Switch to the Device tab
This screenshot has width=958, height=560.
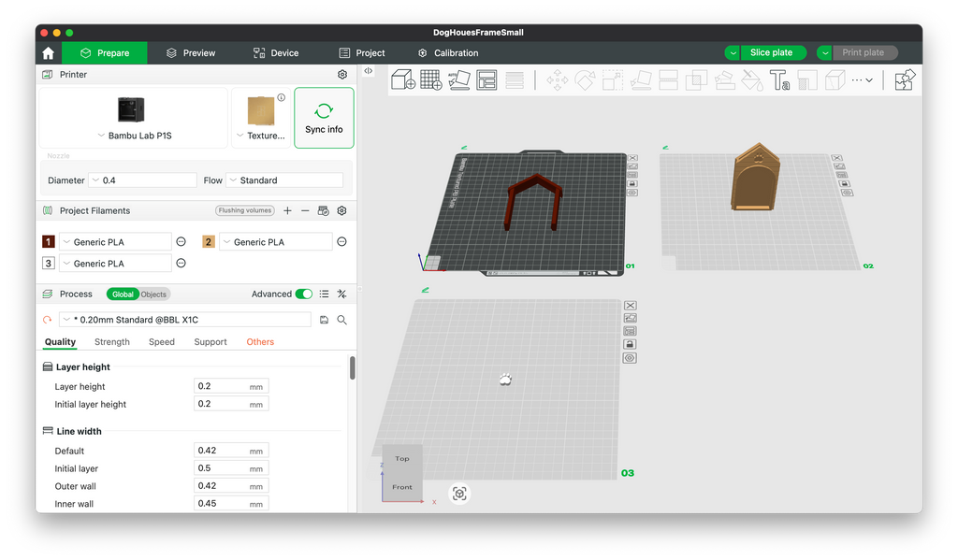pyautogui.click(x=276, y=53)
